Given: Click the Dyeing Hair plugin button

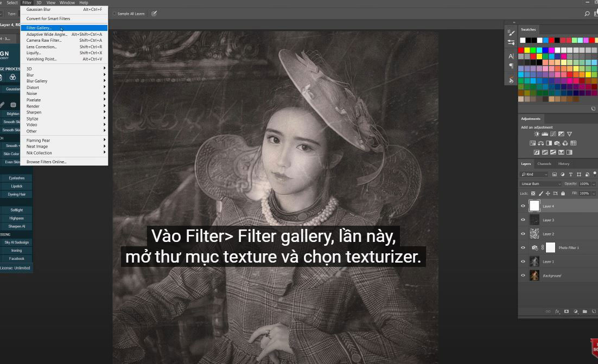Looking at the screenshot, I should click(16, 194).
